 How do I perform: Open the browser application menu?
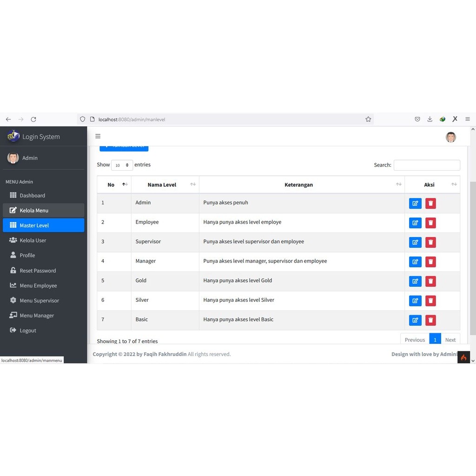pos(468,119)
